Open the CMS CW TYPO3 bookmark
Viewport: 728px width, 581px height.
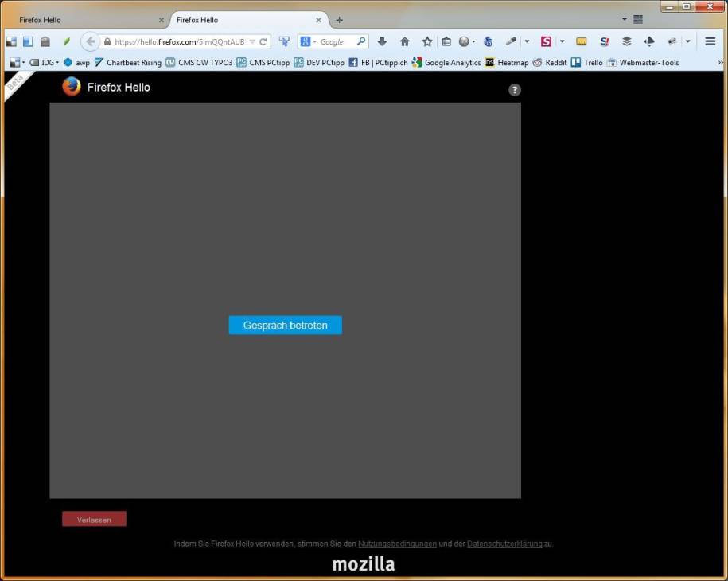(199, 63)
